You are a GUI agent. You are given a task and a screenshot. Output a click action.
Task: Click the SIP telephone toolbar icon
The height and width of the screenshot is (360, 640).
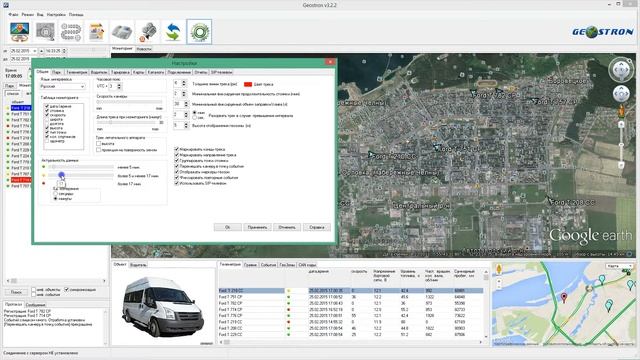(x=122, y=31)
